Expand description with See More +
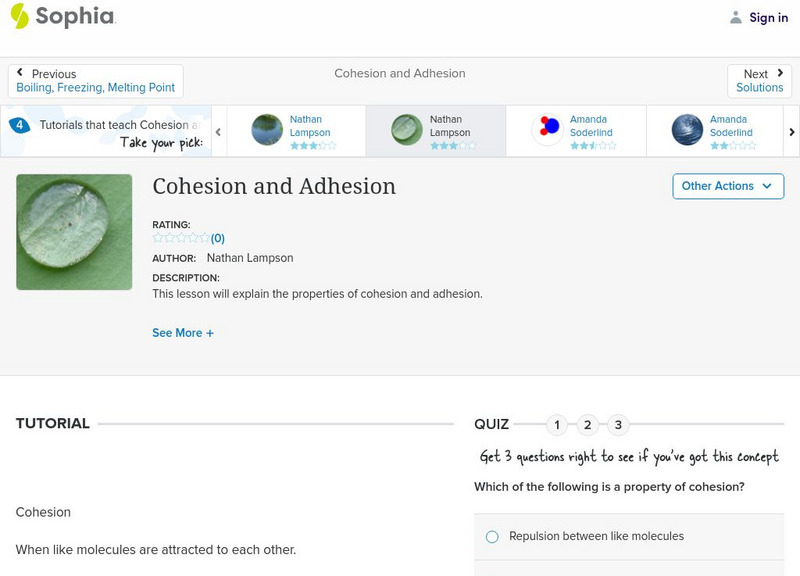Viewport: 800px width, 576px height. [182, 333]
